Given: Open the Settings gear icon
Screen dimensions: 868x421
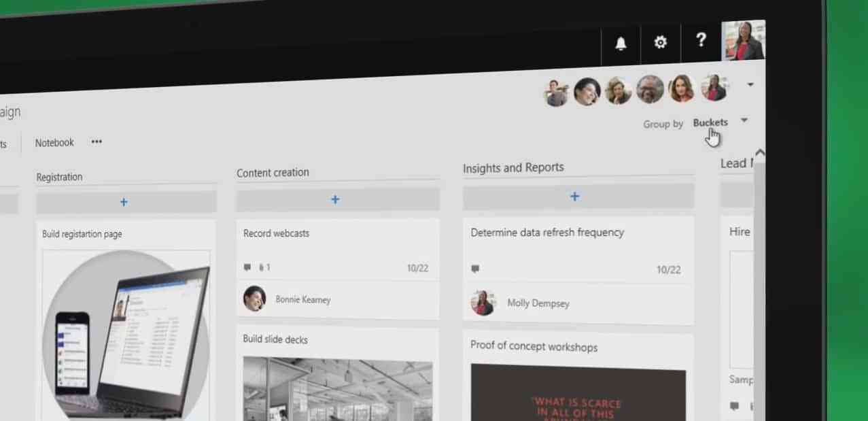Looking at the screenshot, I should pos(660,42).
